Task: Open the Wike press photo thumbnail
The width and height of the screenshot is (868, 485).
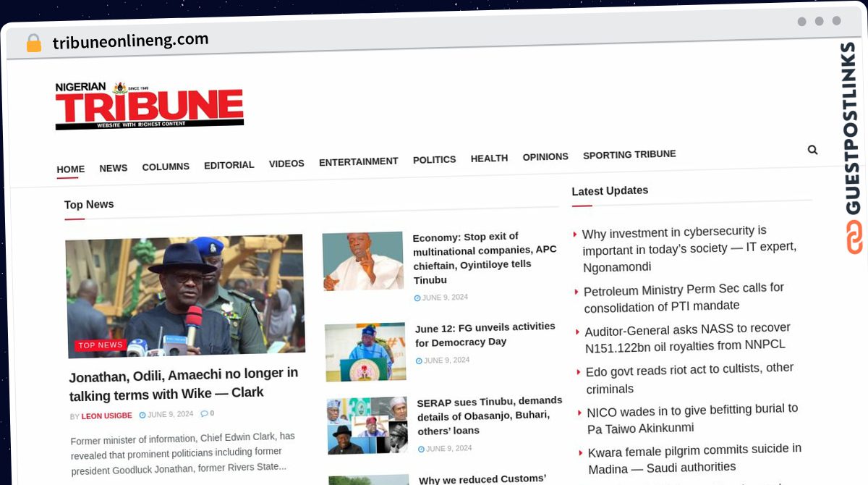Action: click(185, 295)
